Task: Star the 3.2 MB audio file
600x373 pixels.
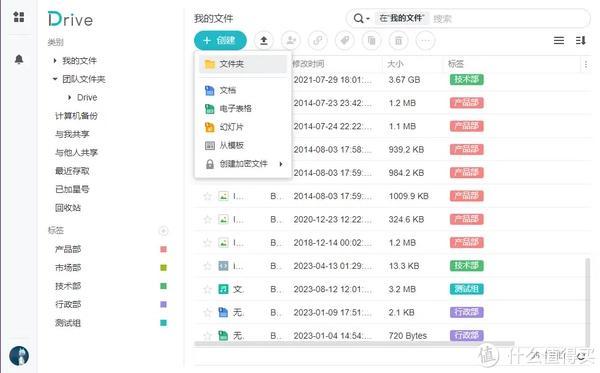Action: pyautogui.click(x=207, y=290)
